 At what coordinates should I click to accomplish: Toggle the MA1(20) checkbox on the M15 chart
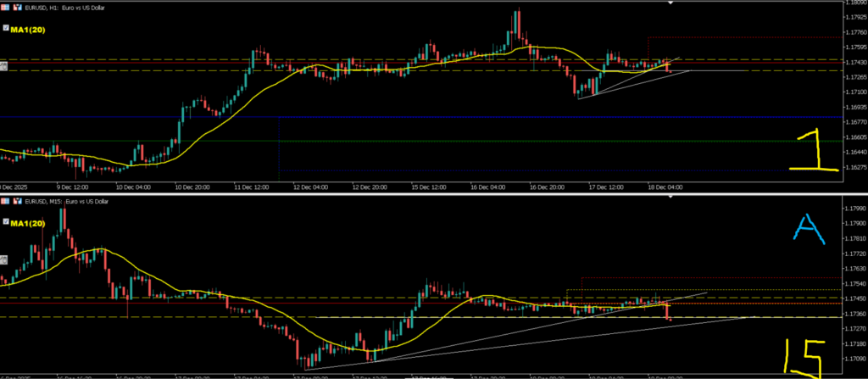coord(4,223)
